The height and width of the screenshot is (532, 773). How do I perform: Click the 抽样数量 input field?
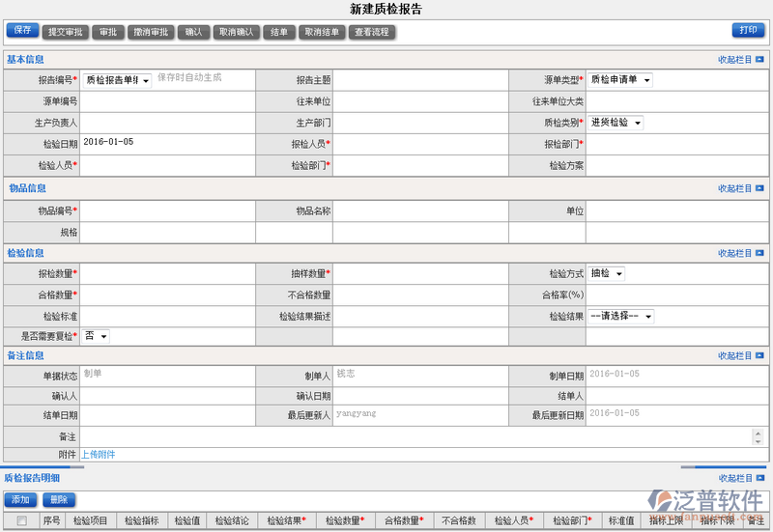click(420, 273)
